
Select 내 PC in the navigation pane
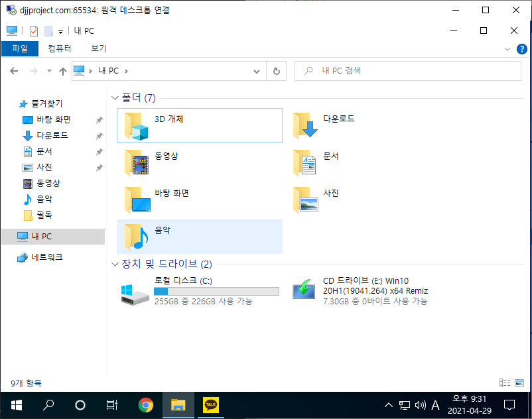point(53,237)
